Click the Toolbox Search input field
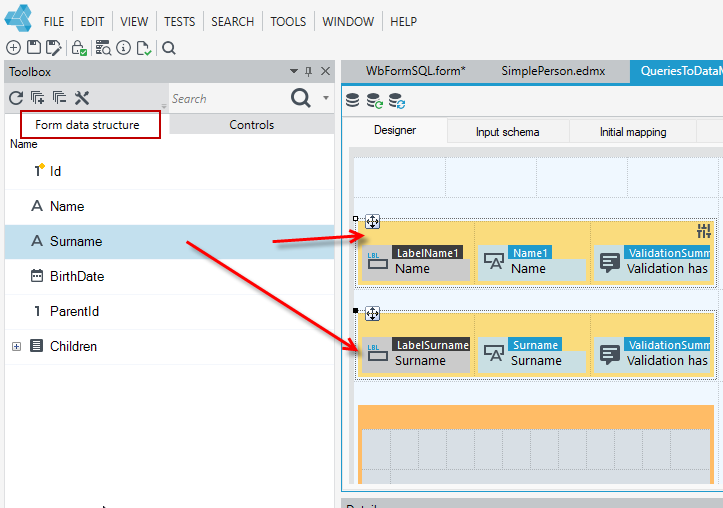723x508 pixels. 229,98
